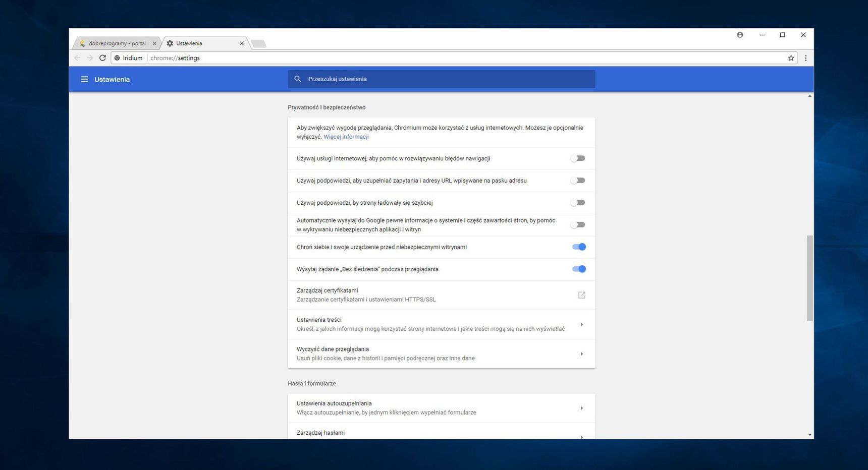Reload the page with refresh icon
The height and width of the screenshot is (470, 868).
[102, 58]
